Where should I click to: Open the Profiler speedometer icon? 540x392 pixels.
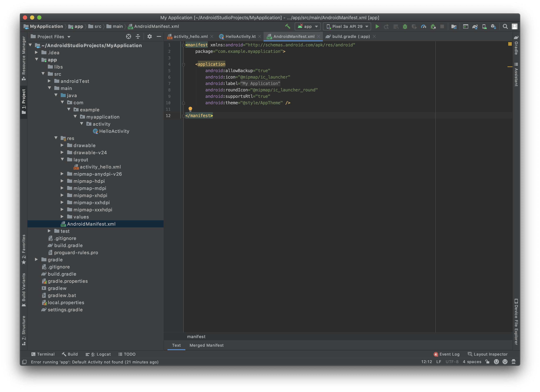(x=423, y=26)
